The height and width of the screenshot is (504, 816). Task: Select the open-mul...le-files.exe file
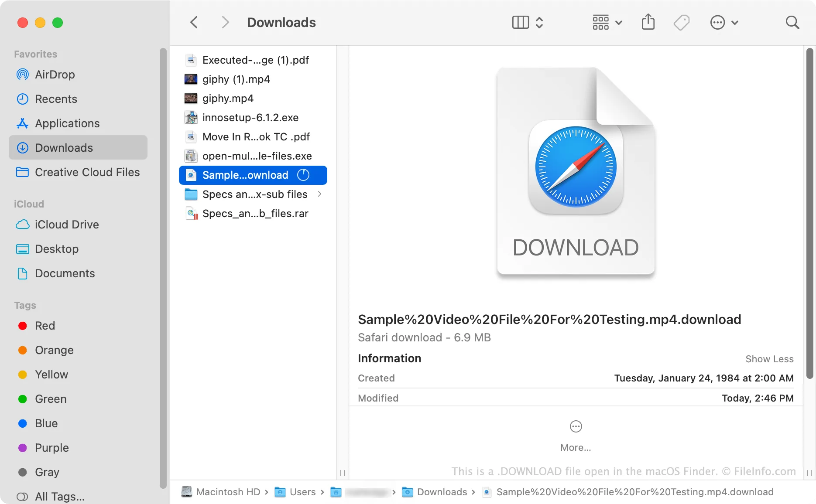coord(253,156)
